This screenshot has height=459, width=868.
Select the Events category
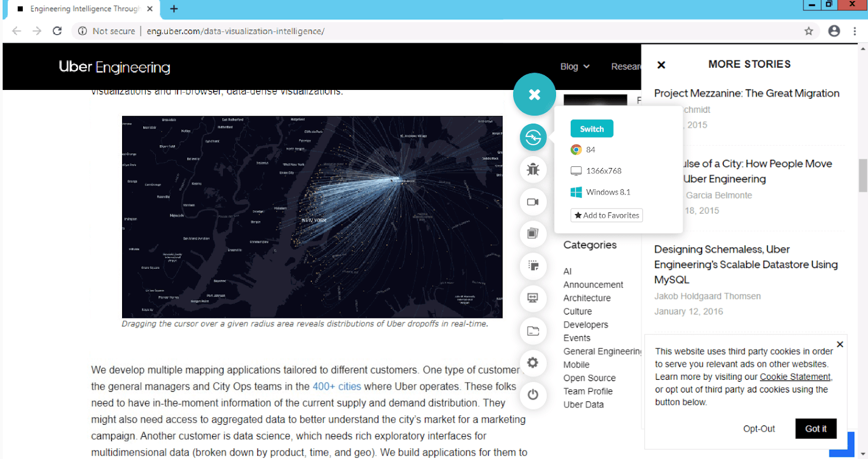coord(577,338)
